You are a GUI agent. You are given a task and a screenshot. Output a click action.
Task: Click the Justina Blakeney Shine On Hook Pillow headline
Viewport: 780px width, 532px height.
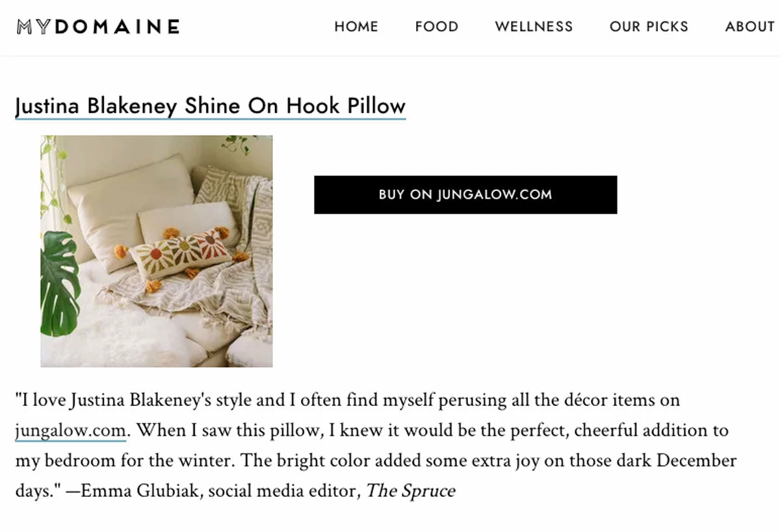tap(211, 105)
